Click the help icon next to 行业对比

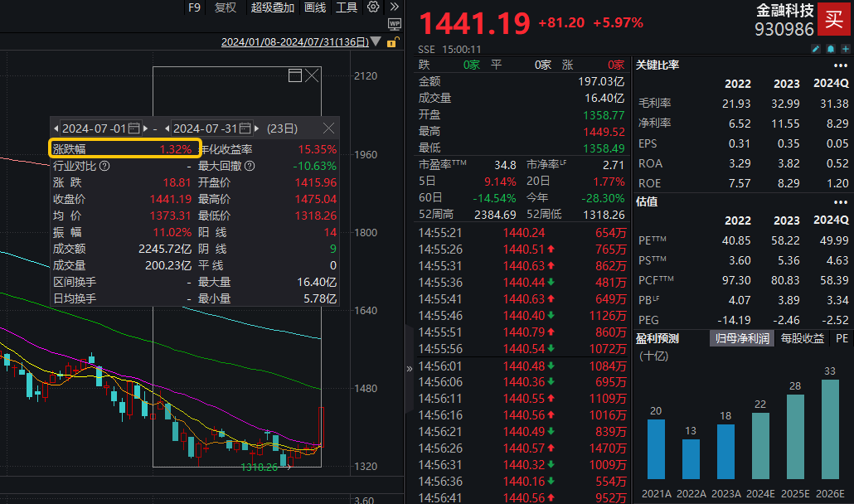pos(106,164)
